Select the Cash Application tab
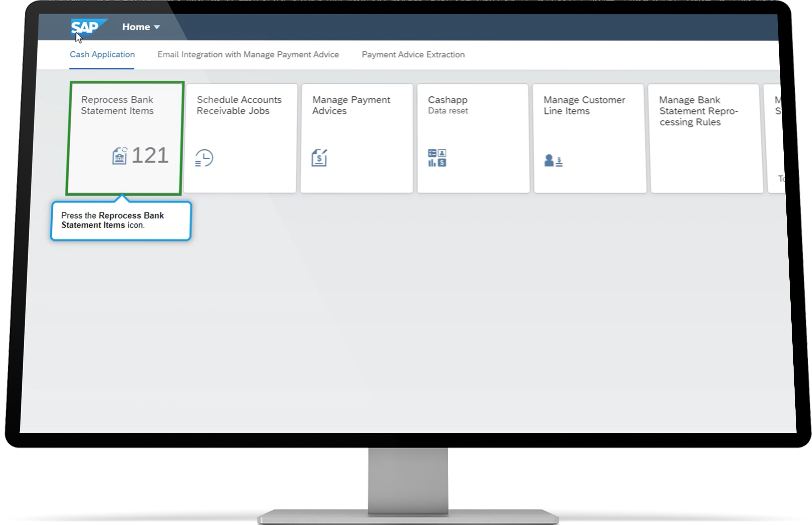Screen dimensions: 812x525 point(102,54)
